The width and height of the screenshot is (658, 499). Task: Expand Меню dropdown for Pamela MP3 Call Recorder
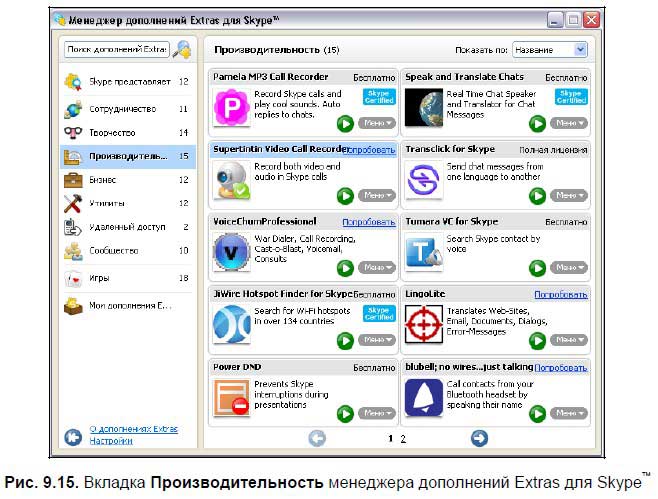(377, 123)
